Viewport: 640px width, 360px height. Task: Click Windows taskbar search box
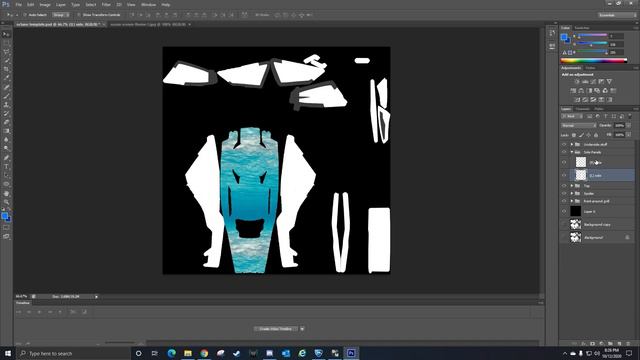(73, 353)
